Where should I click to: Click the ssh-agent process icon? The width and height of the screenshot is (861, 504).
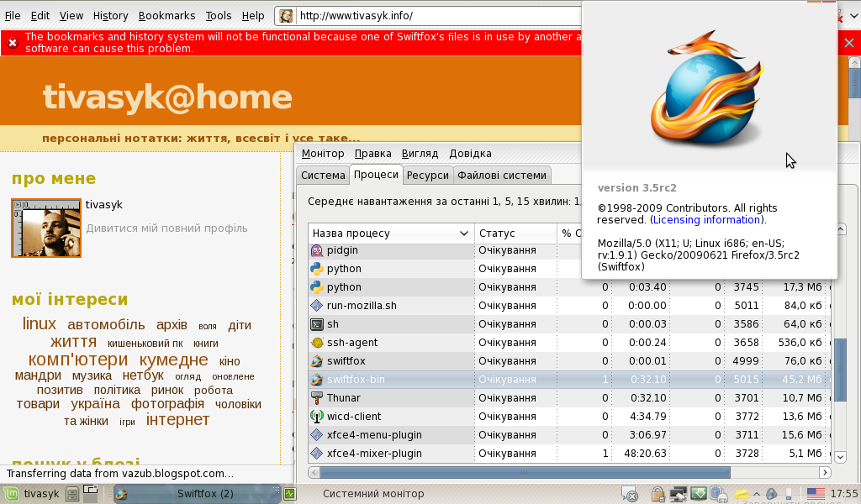pyautogui.click(x=317, y=343)
